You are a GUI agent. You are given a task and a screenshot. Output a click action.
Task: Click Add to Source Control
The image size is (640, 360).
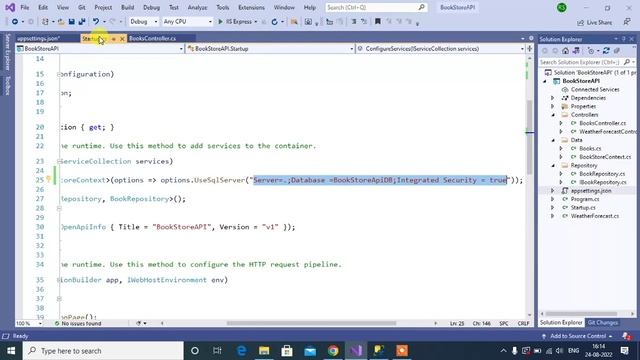pyautogui.click(x=578, y=336)
